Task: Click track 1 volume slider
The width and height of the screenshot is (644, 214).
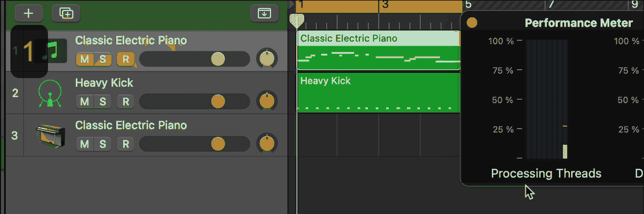Action: [195, 59]
